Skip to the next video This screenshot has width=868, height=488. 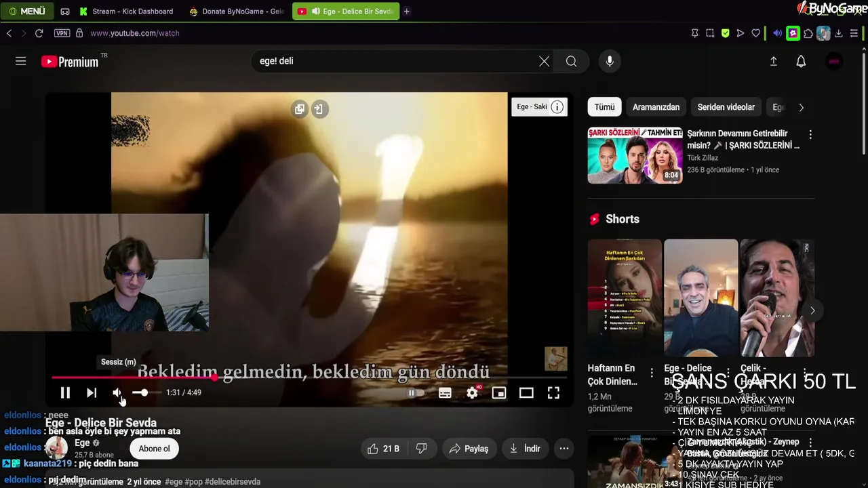coord(92,392)
